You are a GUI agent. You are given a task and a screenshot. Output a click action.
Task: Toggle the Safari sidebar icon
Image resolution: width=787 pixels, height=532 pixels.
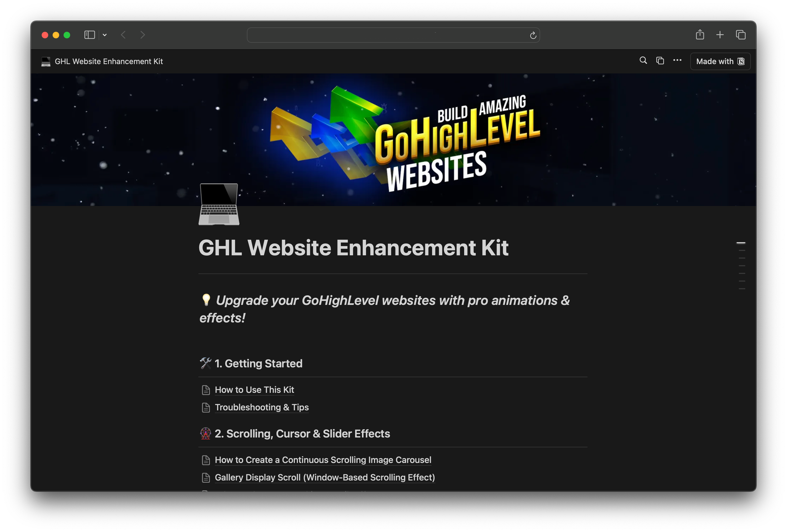click(x=90, y=35)
